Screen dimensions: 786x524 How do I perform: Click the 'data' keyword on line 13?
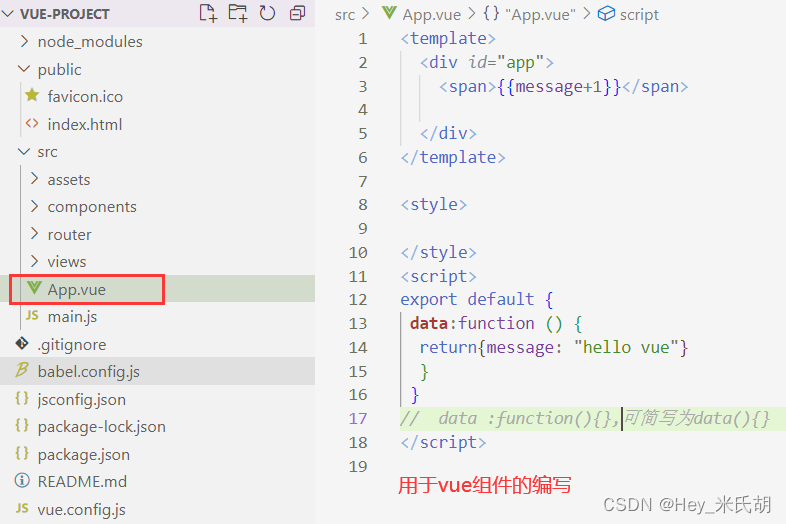pos(429,323)
